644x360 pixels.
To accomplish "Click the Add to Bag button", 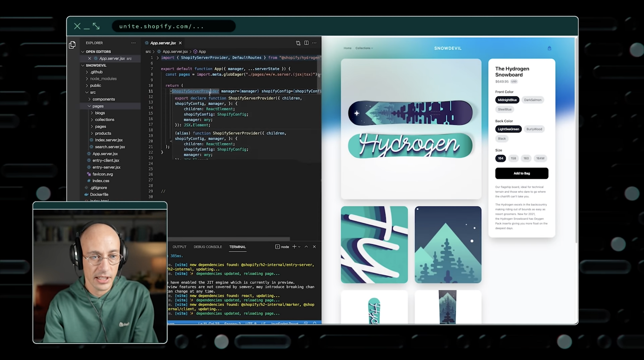I will pyautogui.click(x=522, y=173).
